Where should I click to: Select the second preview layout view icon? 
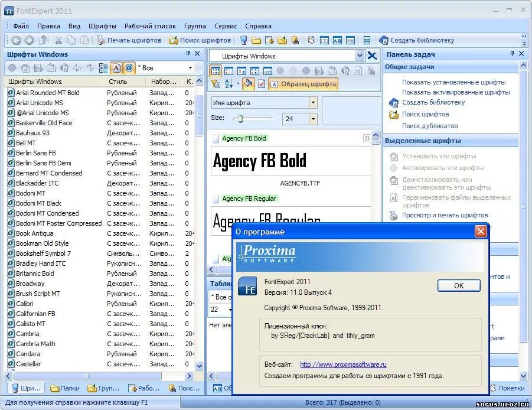coord(229,71)
